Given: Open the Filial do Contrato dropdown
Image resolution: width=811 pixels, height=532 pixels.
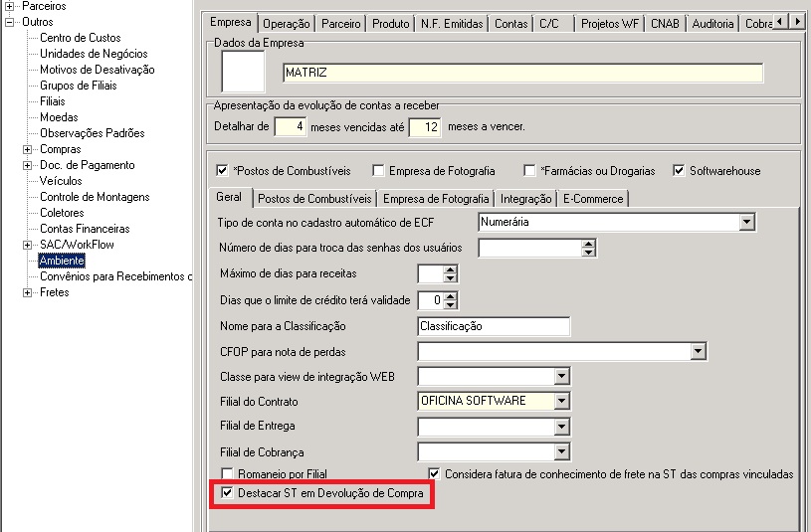Looking at the screenshot, I should point(562,402).
